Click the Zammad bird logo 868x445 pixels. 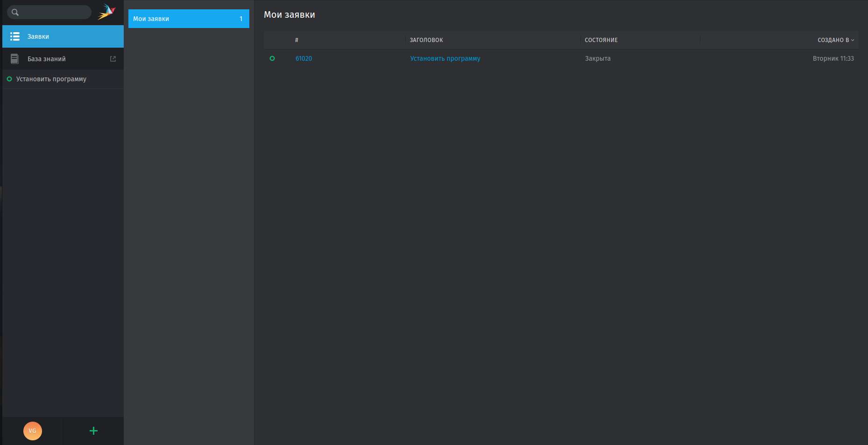[106, 12]
